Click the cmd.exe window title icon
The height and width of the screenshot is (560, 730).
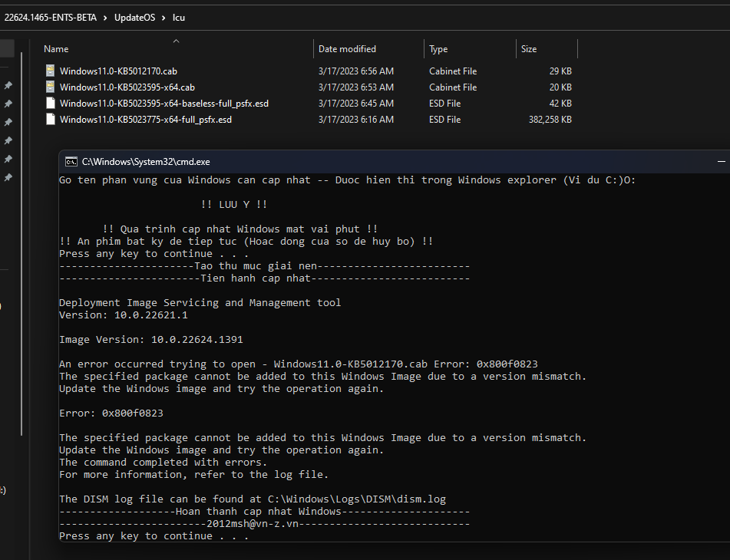click(x=71, y=162)
